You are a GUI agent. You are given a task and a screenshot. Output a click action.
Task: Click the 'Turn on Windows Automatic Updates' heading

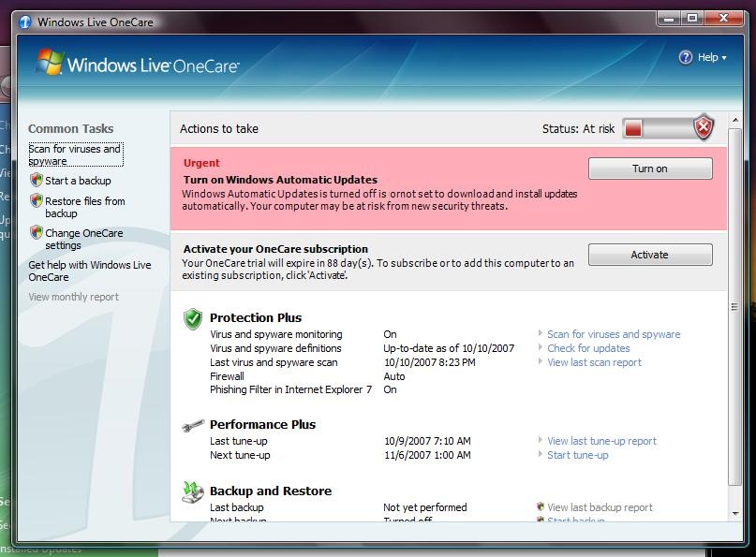click(x=280, y=180)
